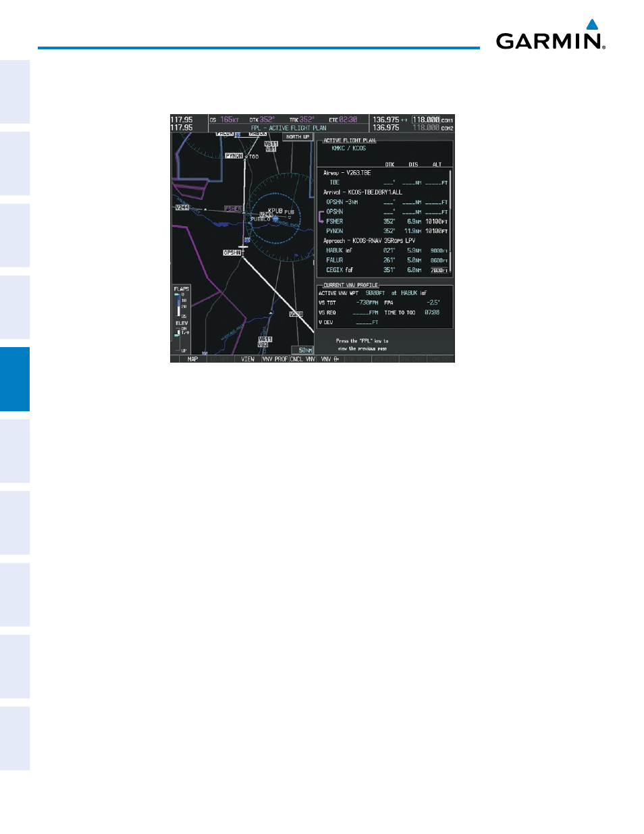This screenshot has height=834, width=644.
Task: Select the boxed 118.000 COM1 standby frequency
Action: tap(426, 120)
